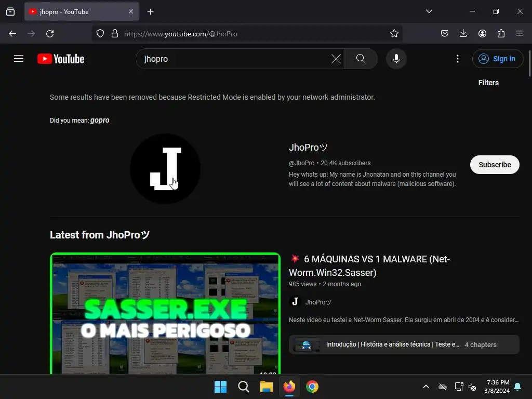Open JhoProツ channel name in result
532x399 pixels.
pos(308,147)
